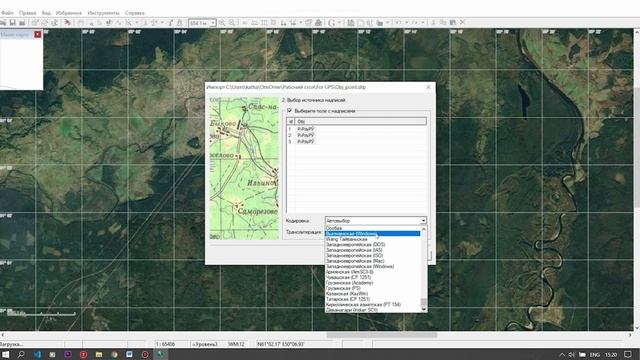
Task: Choose 'Чувашская (CP 1251)' encoding
Action: 372,277
